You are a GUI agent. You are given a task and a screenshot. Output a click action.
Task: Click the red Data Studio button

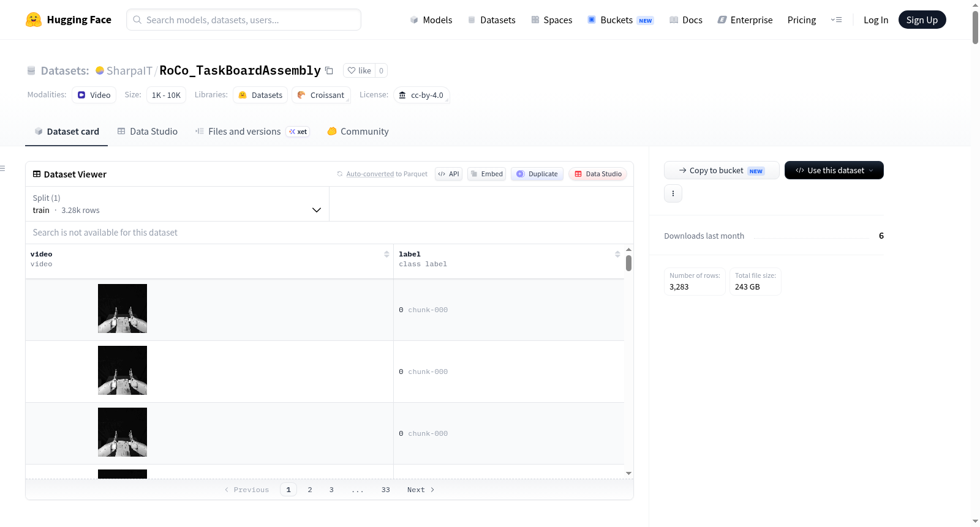tap(598, 174)
